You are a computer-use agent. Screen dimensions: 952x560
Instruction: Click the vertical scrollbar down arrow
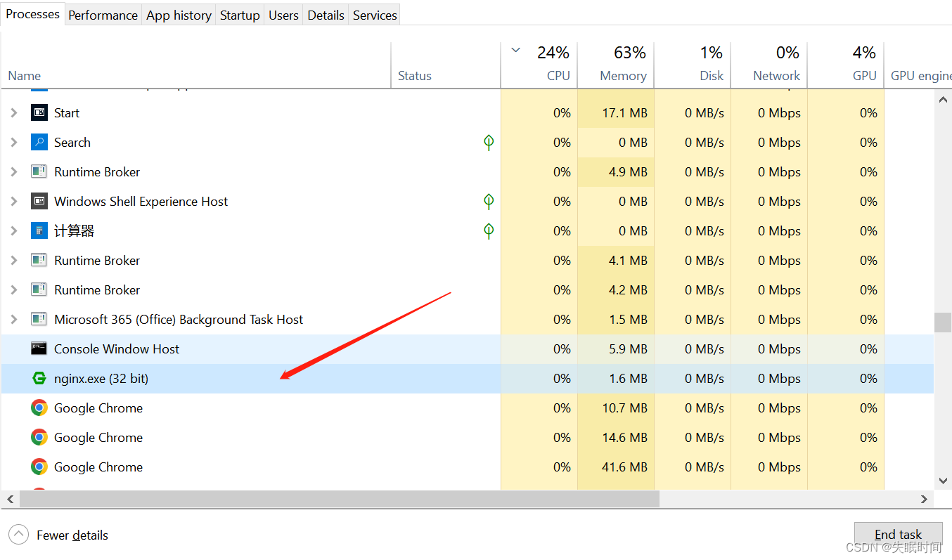(943, 481)
